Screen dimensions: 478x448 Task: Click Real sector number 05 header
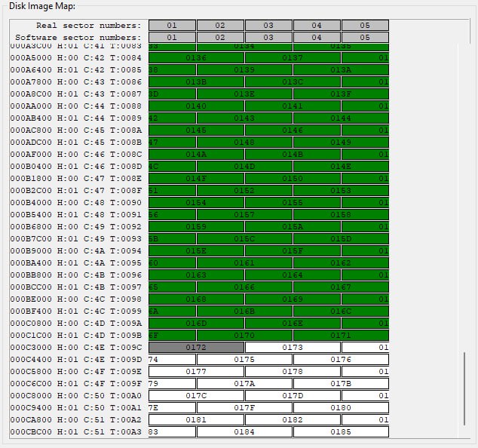(365, 26)
